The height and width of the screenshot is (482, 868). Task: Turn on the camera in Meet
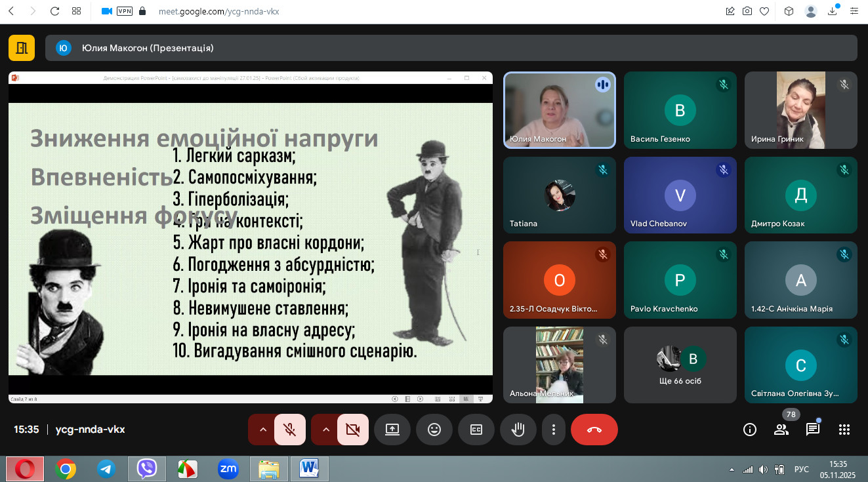tap(352, 430)
